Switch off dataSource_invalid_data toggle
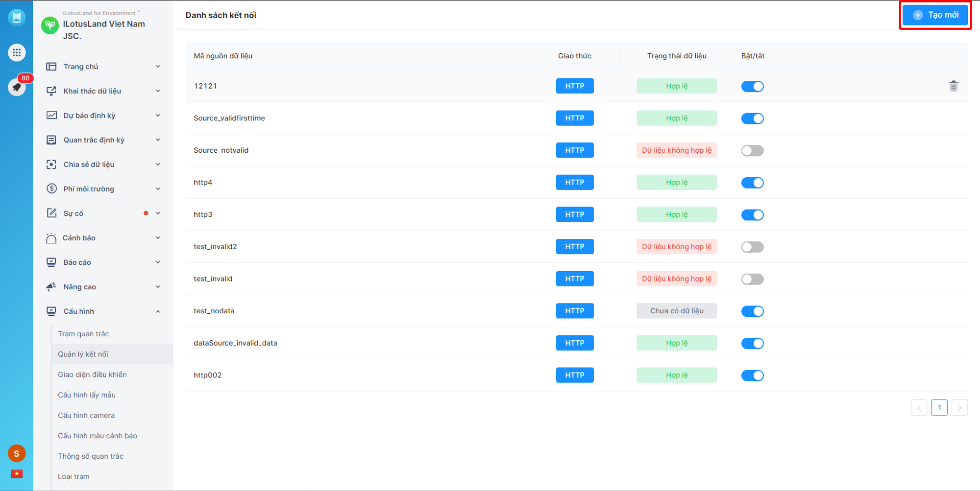This screenshot has height=491, width=980. [x=753, y=344]
